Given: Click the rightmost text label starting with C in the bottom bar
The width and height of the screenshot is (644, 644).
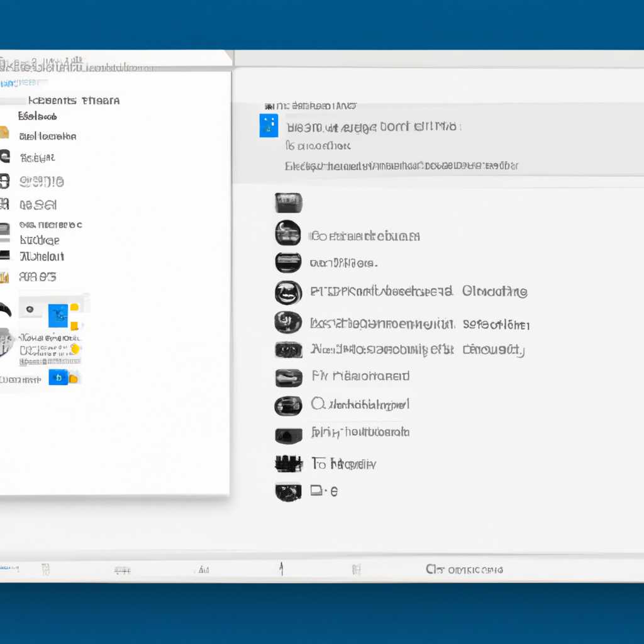Looking at the screenshot, I should [x=464, y=569].
